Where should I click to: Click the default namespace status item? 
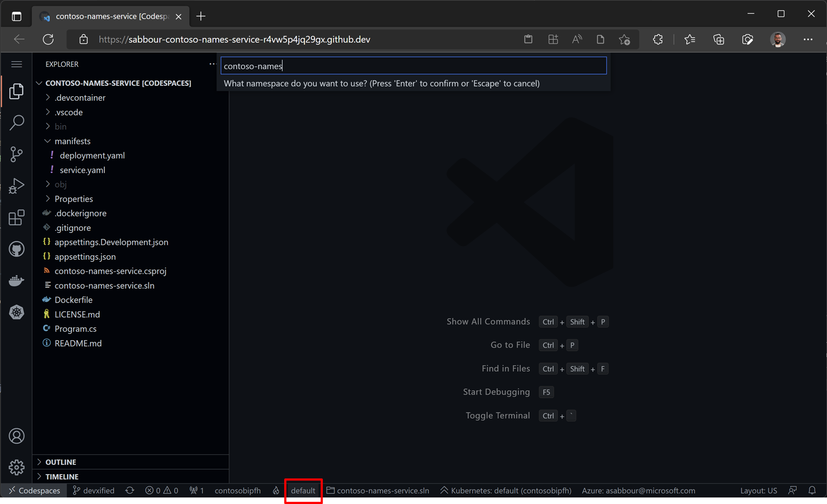pyautogui.click(x=303, y=490)
